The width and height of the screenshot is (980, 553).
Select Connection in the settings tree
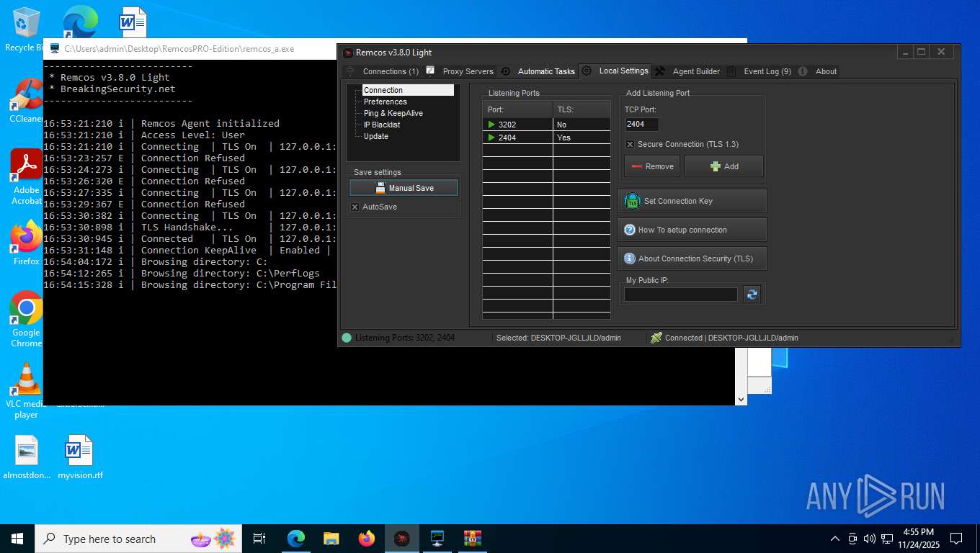383,90
